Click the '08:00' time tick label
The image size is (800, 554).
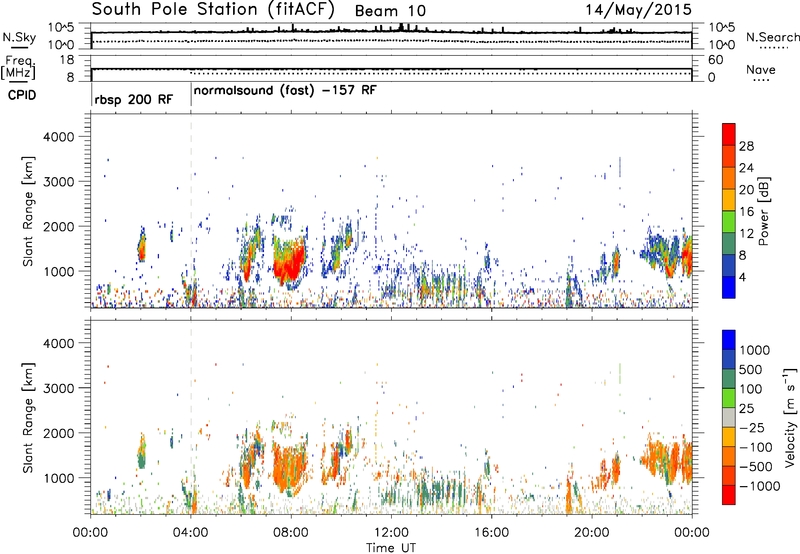point(291,533)
